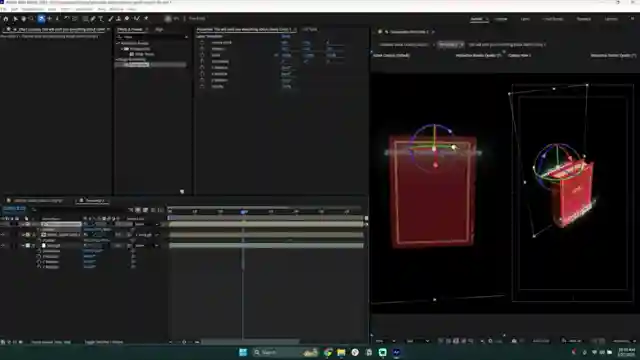This screenshot has height=360, width=640.
Task: Toggle visibility eye of third timeline layer
Action: pyautogui.click(x=3, y=245)
